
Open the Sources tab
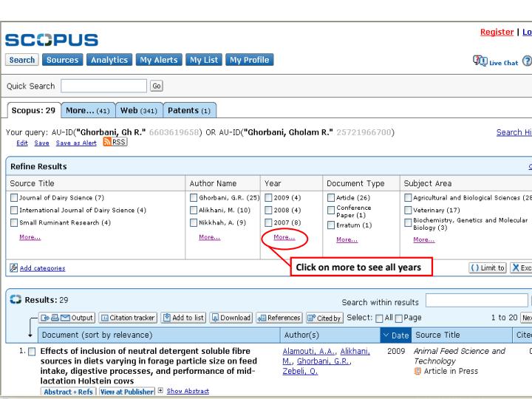pyautogui.click(x=62, y=60)
